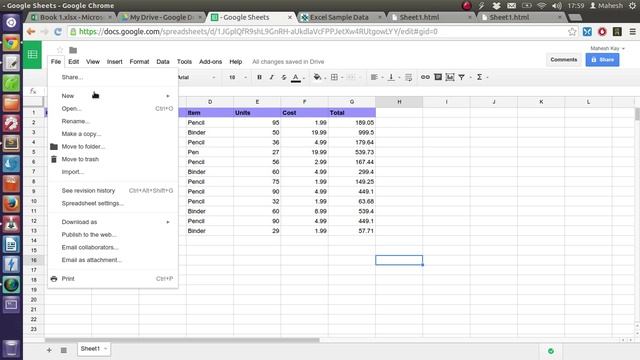Click the Comments button
This screenshot has width=640, height=360.
click(564, 60)
